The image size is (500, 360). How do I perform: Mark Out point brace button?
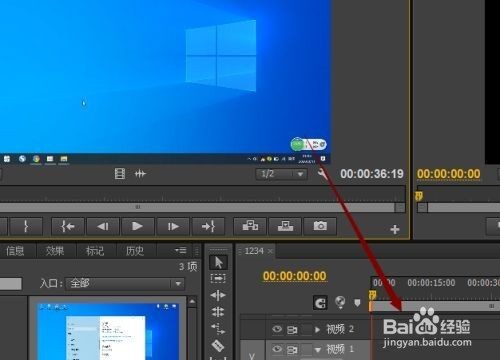point(26,227)
